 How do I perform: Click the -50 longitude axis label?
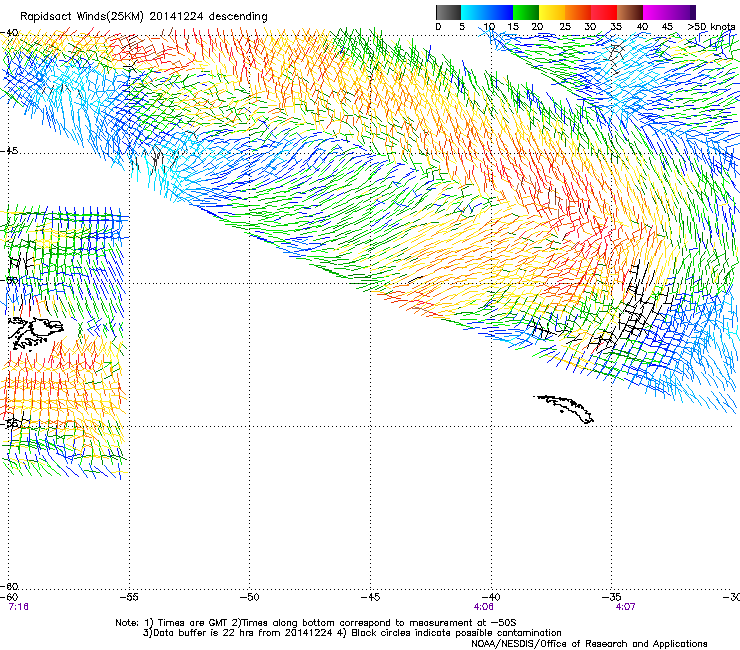click(250, 597)
